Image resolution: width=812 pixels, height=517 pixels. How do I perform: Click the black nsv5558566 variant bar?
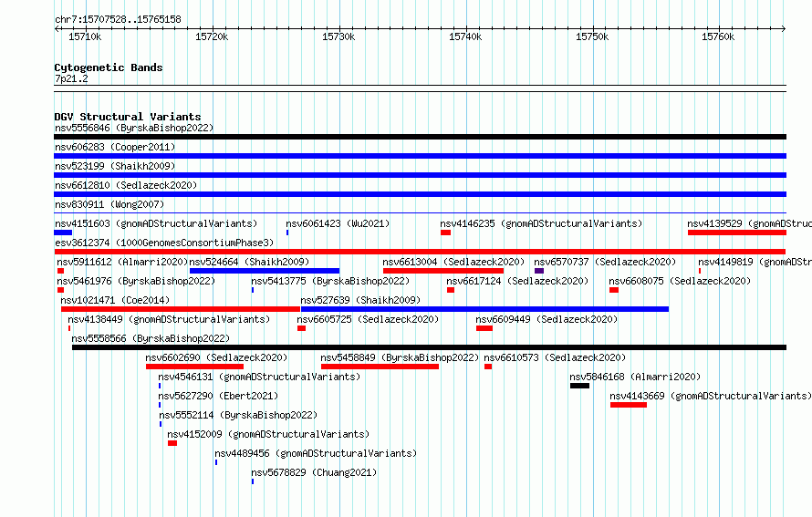(430, 347)
